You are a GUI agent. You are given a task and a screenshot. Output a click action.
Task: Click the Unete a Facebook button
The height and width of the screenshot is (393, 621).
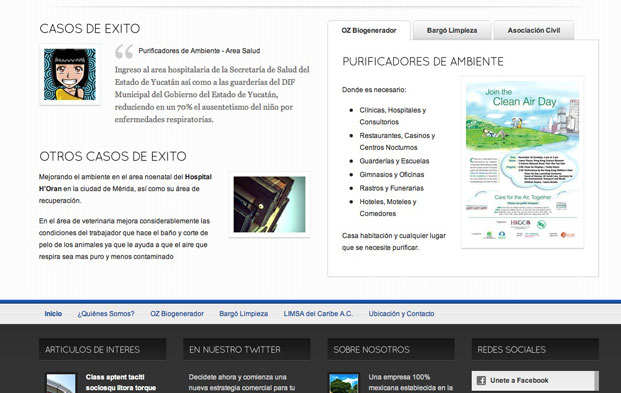click(535, 381)
